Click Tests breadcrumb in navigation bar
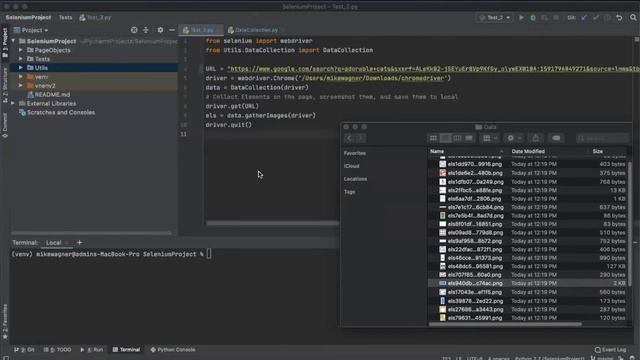Viewport: 640px width, 360px height. coord(65,18)
